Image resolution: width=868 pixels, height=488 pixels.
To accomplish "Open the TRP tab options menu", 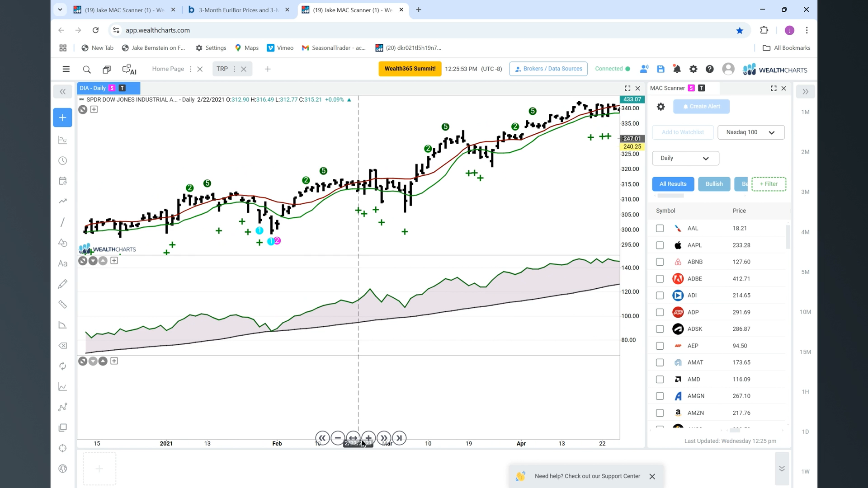I will pyautogui.click(x=234, y=69).
